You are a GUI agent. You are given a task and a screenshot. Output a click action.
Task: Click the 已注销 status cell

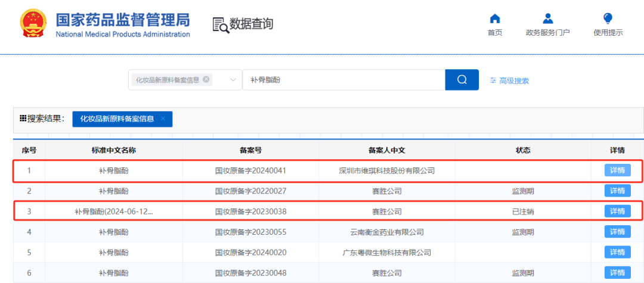click(x=523, y=212)
